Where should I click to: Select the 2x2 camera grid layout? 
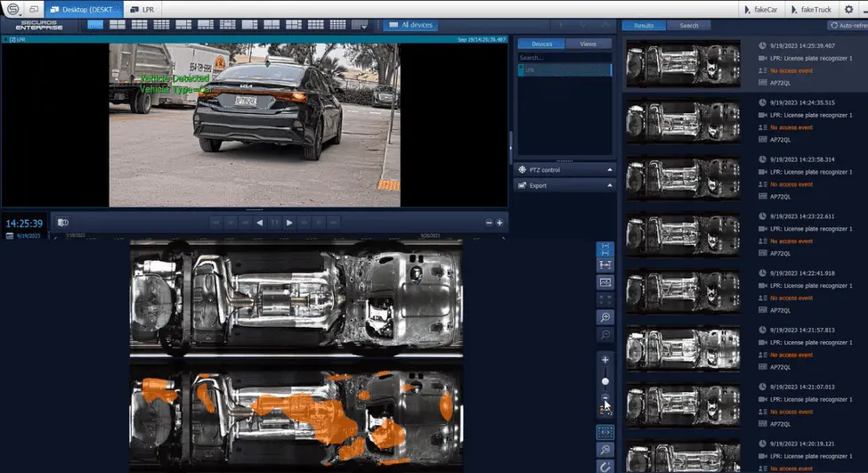tap(118, 25)
